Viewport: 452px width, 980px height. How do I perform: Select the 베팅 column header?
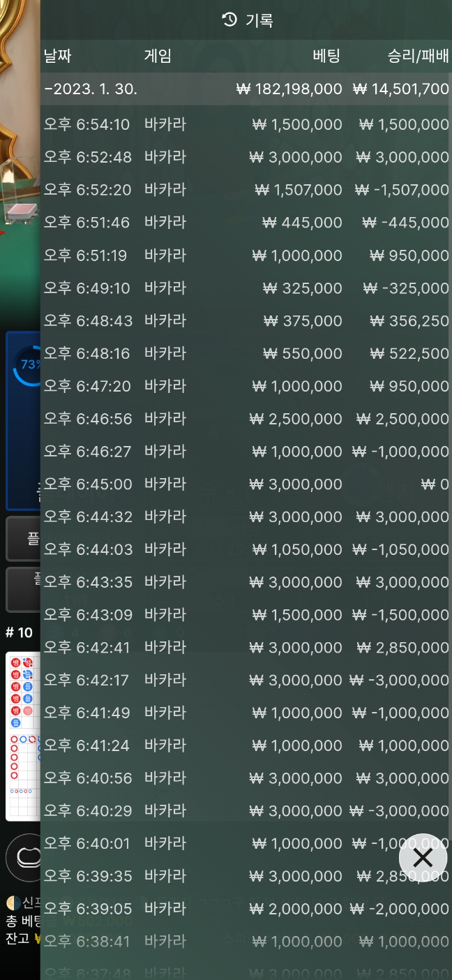click(326, 57)
